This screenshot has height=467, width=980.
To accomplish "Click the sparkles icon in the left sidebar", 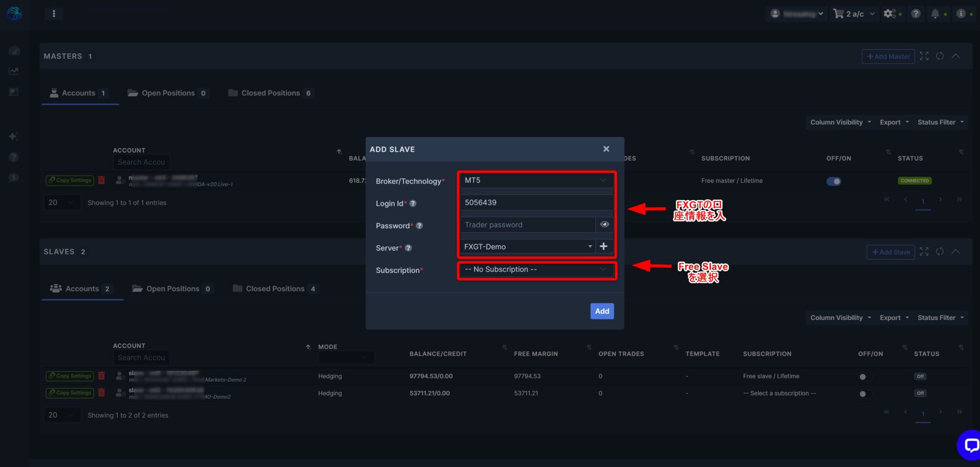I will click(14, 136).
